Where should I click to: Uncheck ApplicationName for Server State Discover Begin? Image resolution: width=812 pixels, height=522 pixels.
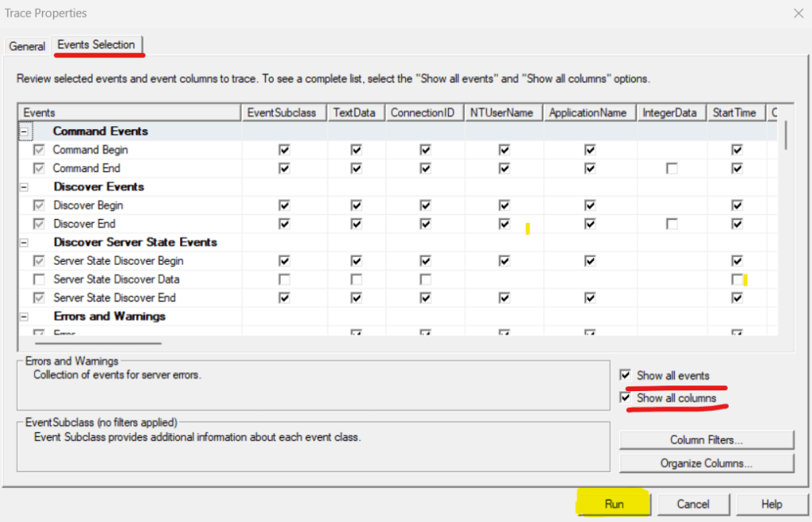click(x=589, y=261)
